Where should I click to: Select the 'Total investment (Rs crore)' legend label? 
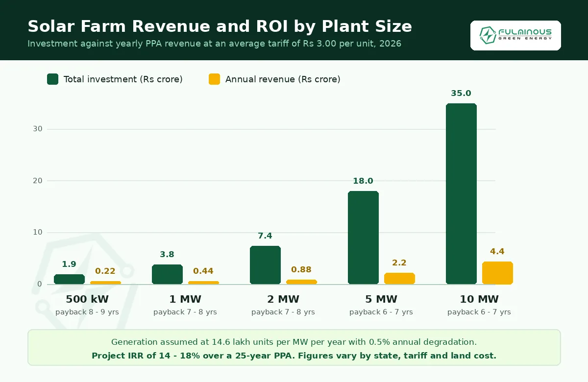(x=123, y=79)
